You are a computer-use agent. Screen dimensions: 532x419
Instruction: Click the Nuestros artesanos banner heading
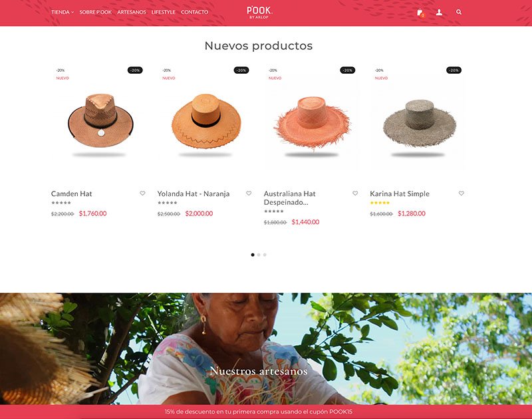(259, 371)
